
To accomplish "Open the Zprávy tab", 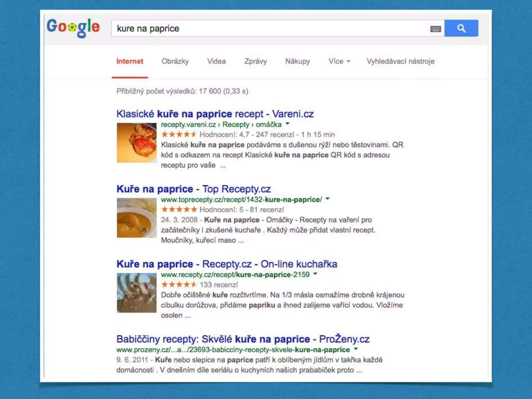I will point(256,61).
